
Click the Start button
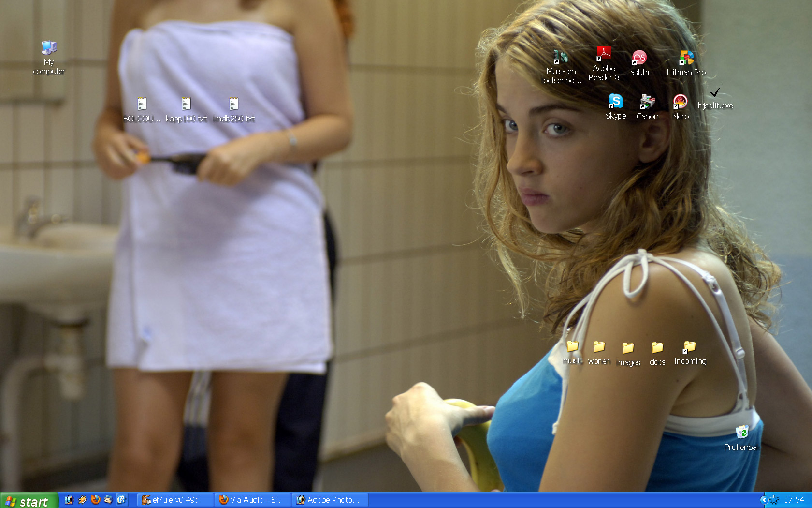[29, 501]
